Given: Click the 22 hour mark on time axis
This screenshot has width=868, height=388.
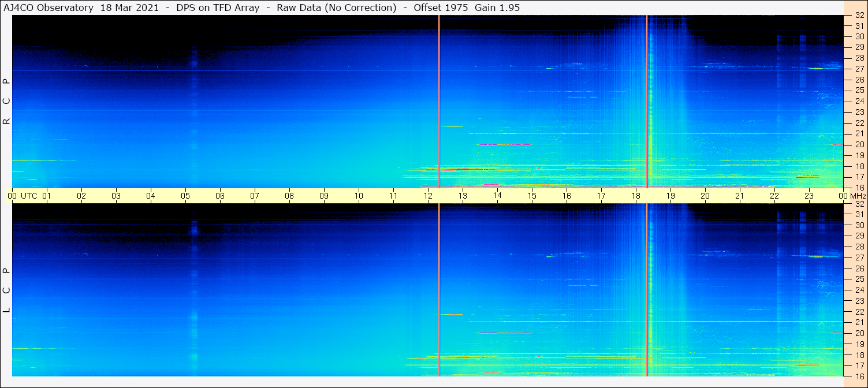Looking at the screenshot, I should pos(774,196).
